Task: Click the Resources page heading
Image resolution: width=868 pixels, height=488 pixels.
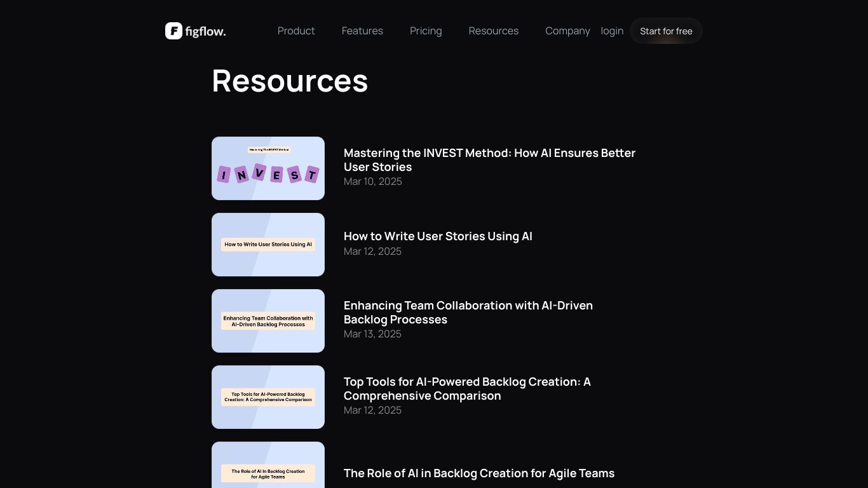Action: (x=290, y=81)
